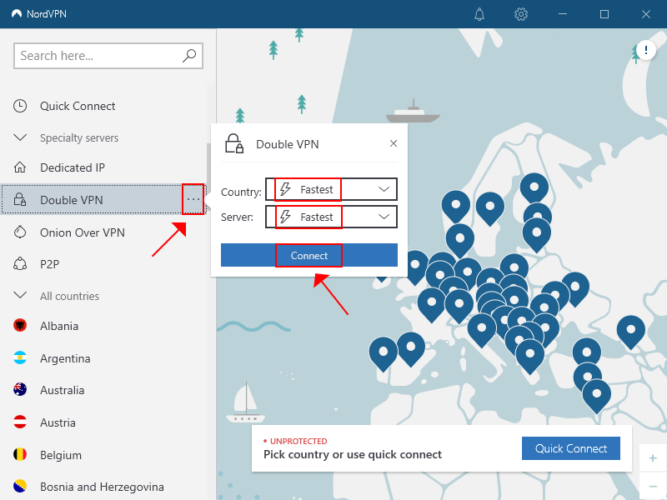
Task: Select Albania in country list
Action: click(x=59, y=326)
